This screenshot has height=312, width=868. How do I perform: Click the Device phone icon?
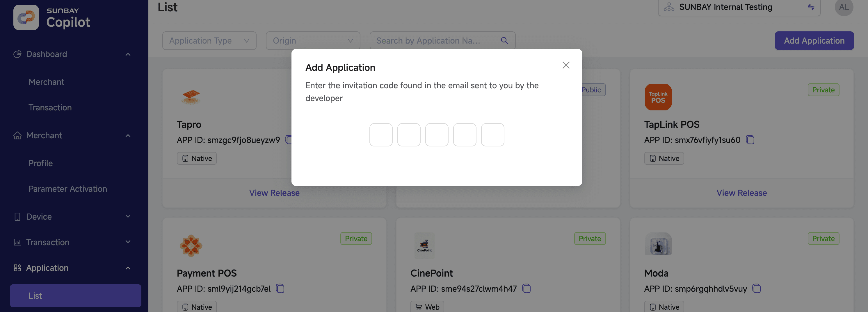tap(17, 216)
